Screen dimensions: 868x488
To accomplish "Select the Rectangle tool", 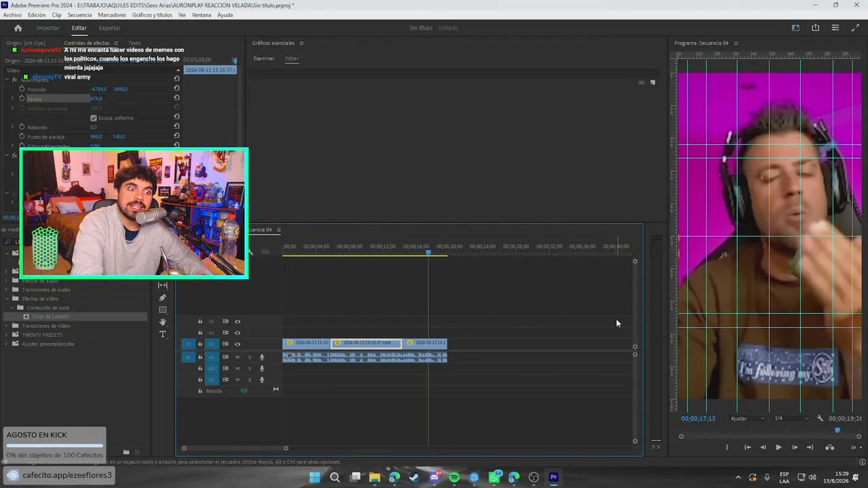I will point(163,310).
